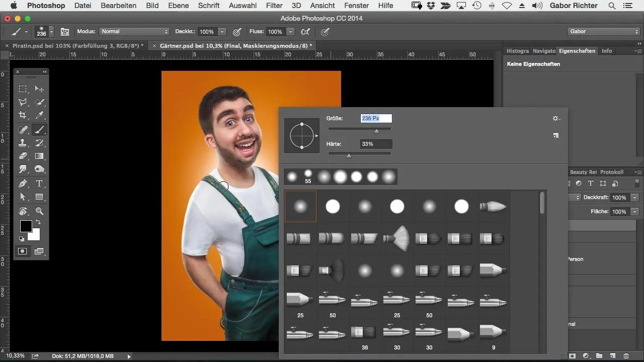644x362 pixels.
Task: Click the Härte hardness slider handle
Action: tap(349, 155)
